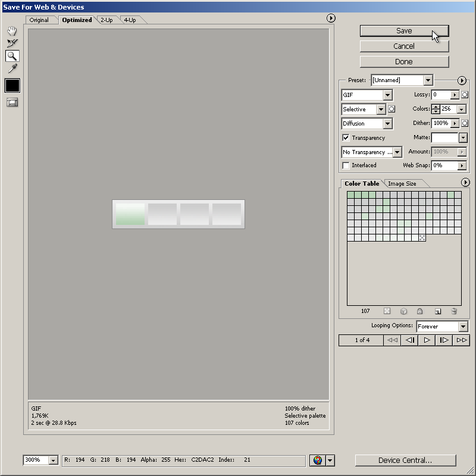The image size is (476, 476).
Task: Open the Diffusion dither algorithm dropdown
Action: coord(387,124)
